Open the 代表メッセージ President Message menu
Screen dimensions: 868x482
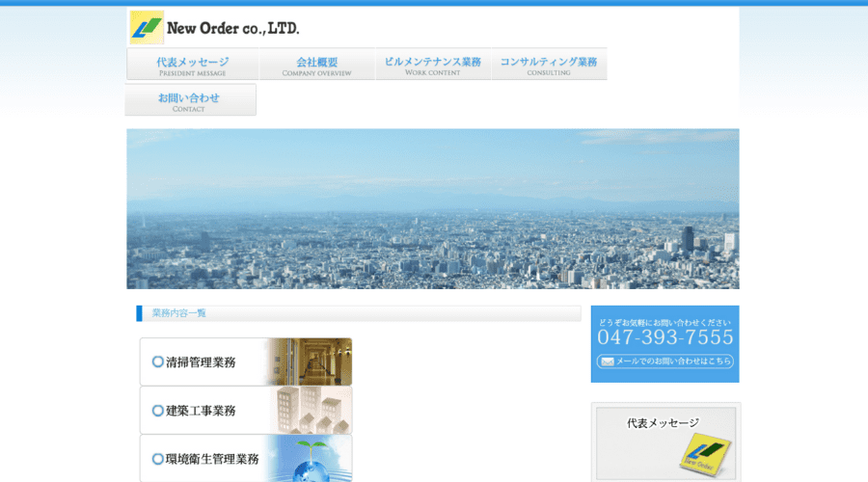tap(193, 65)
